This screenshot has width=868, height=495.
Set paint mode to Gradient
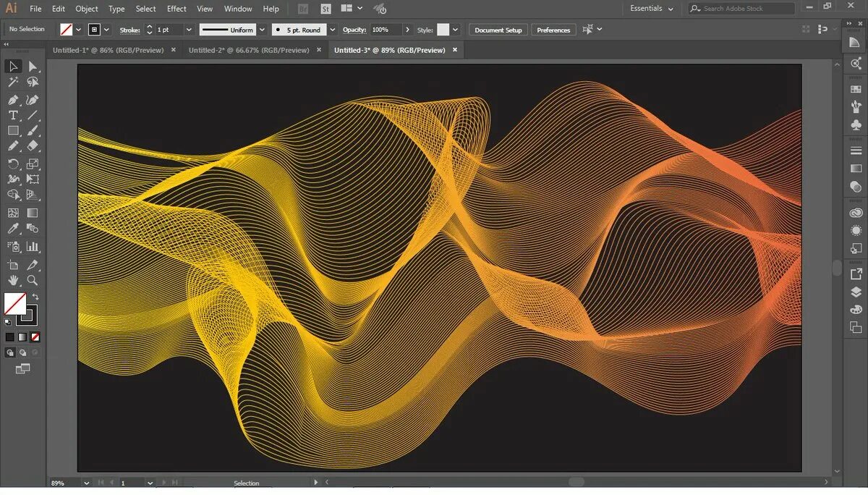pyautogui.click(x=22, y=337)
